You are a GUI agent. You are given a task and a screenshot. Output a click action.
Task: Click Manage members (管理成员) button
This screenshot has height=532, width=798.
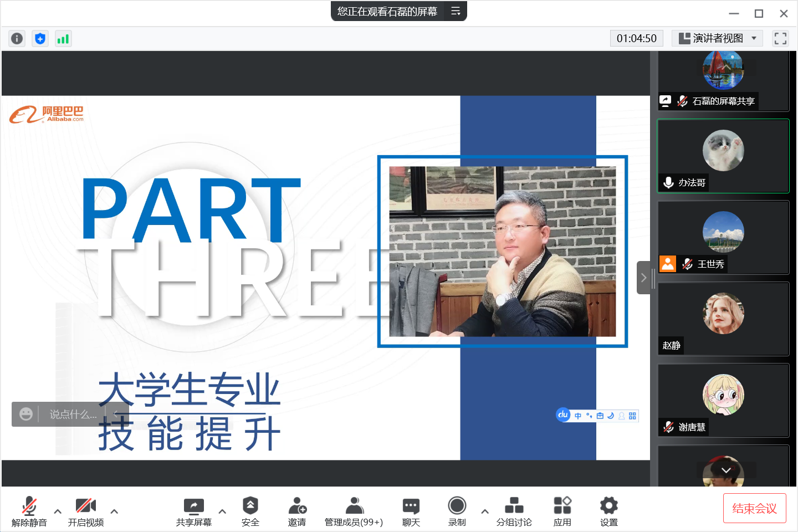[x=354, y=511]
